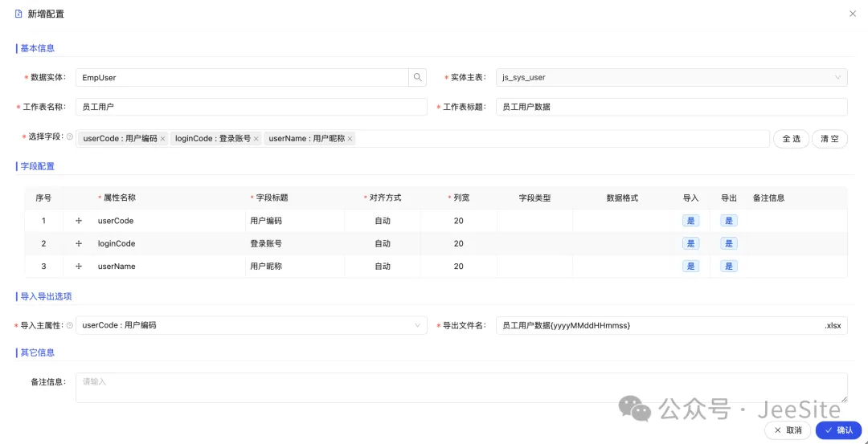
Task: Click the help icon next to 选择字段
Action: (x=69, y=137)
